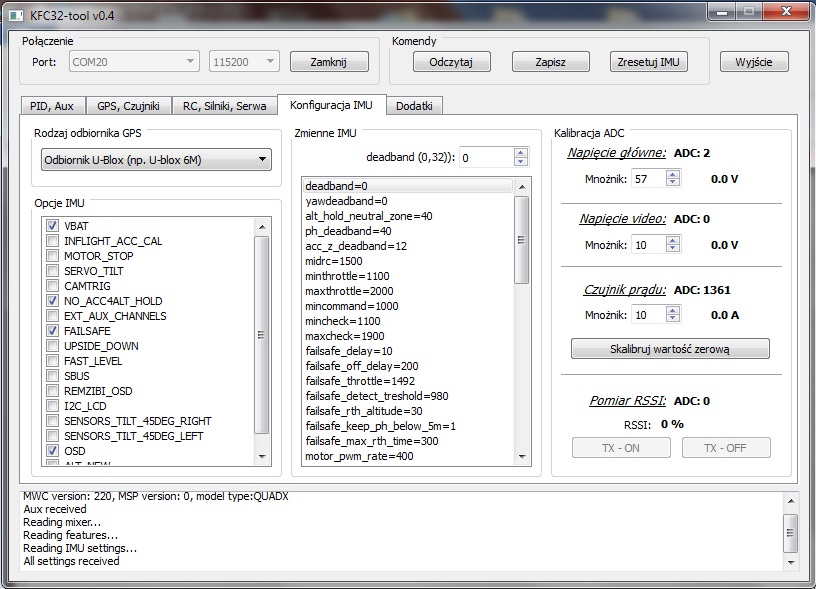The image size is (816, 589).
Task: Decrease the deadband value with down arrow
Action: coord(520,162)
